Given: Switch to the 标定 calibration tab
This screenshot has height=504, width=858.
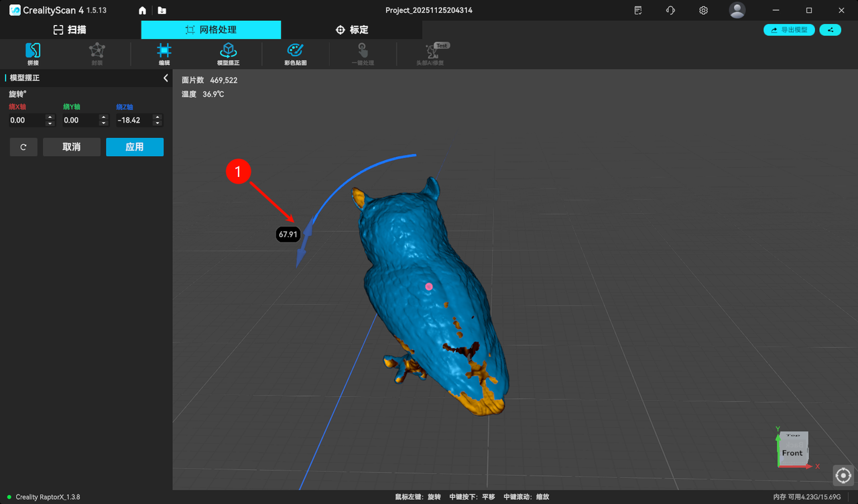Looking at the screenshot, I should pyautogui.click(x=352, y=30).
